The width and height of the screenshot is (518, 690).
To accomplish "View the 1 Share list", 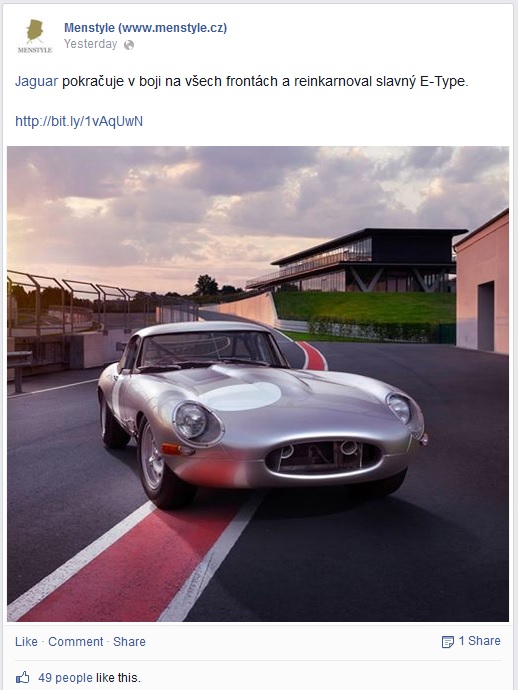I will (480, 641).
